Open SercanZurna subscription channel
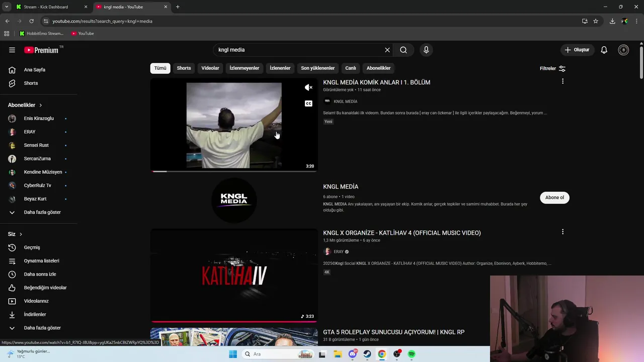Image resolution: width=644 pixels, height=362 pixels. point(38,159)
